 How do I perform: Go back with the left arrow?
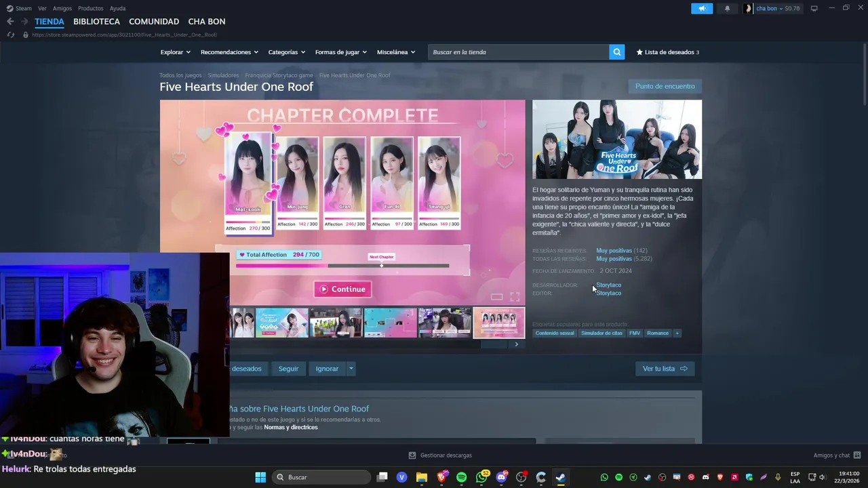pos(10,22)
